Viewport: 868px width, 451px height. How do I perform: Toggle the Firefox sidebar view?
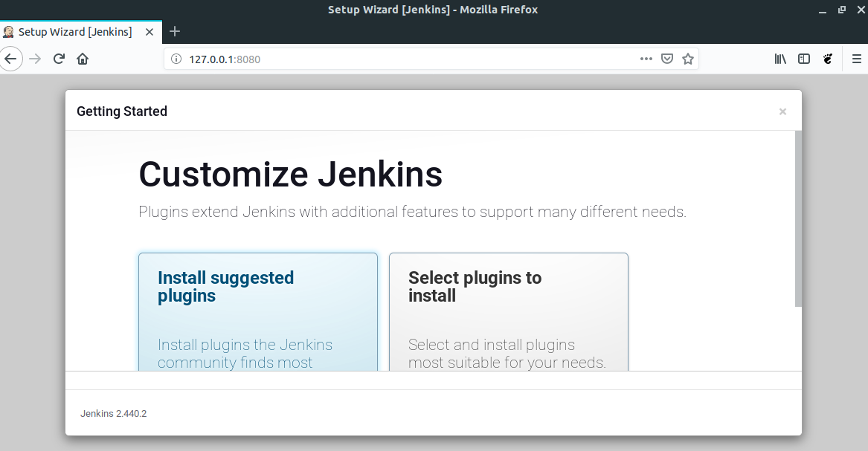pyautogui.click(x=804, y=59)
